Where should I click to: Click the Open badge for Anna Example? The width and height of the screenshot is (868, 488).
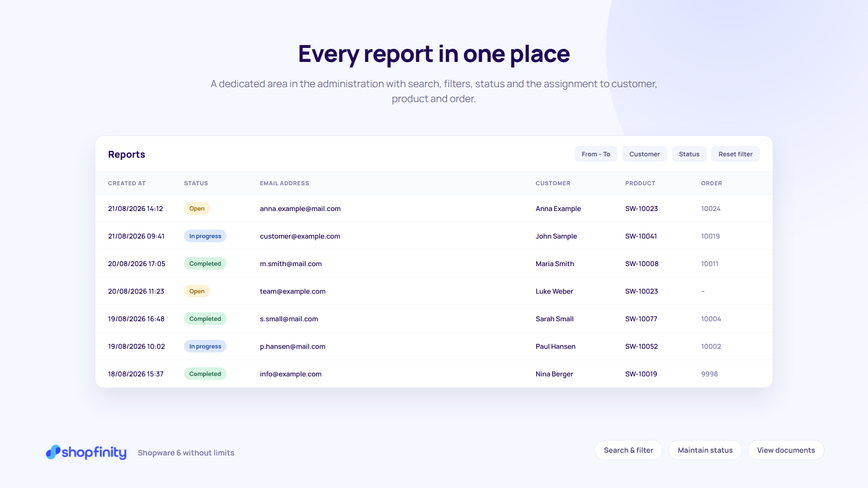197,208
